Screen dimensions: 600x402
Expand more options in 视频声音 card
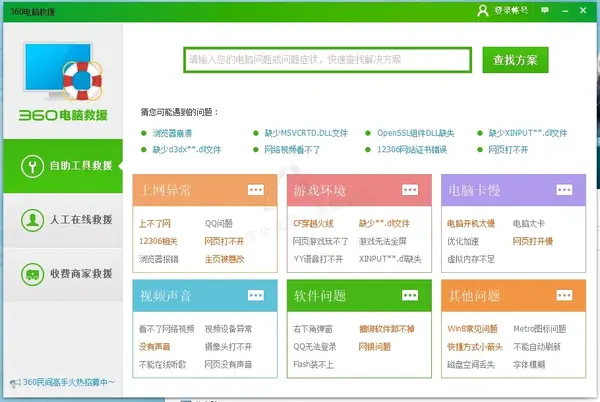point(256,295)
